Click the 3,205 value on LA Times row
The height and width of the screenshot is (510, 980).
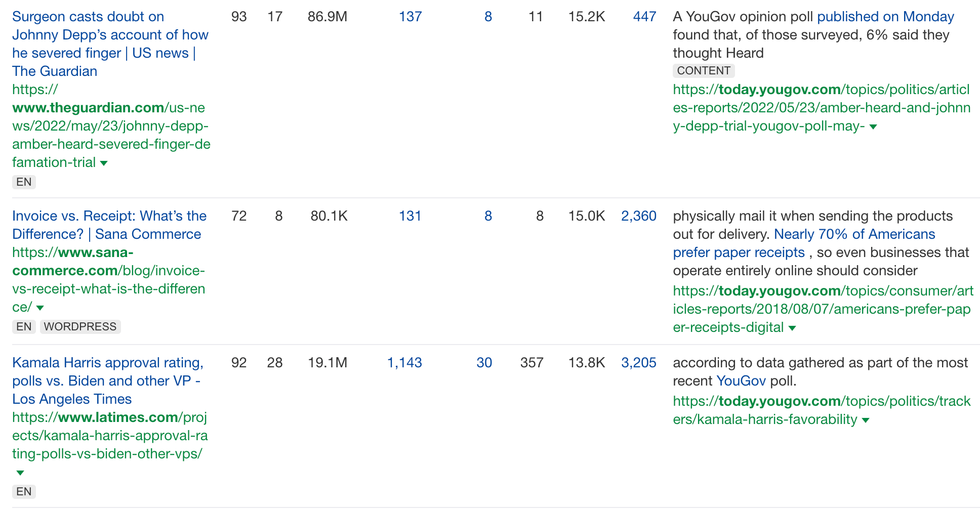pos(638,363)
